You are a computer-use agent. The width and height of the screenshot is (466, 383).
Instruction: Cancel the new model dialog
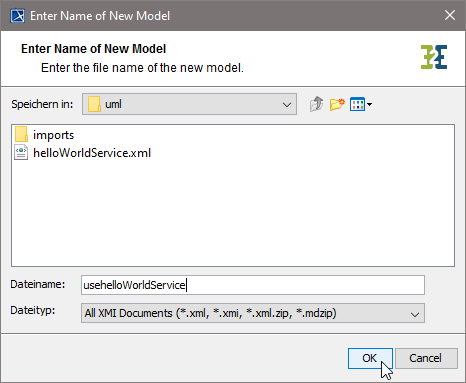tap(426, 358)
